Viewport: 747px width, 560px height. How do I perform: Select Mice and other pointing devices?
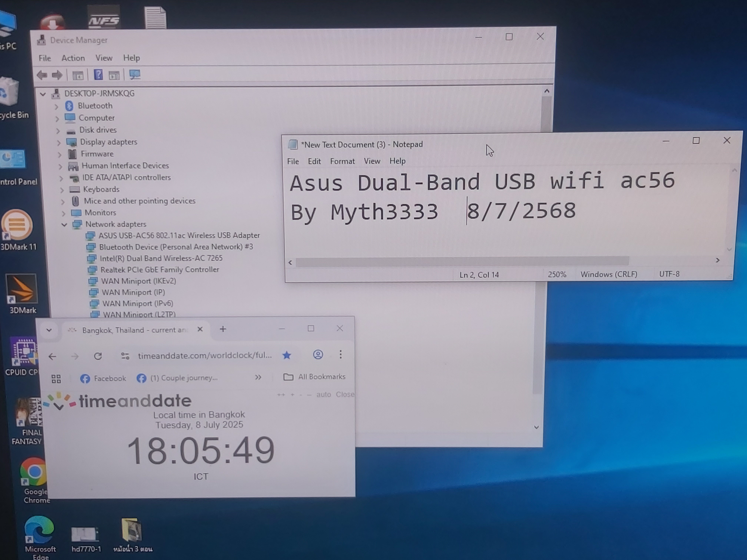[140, 201]
